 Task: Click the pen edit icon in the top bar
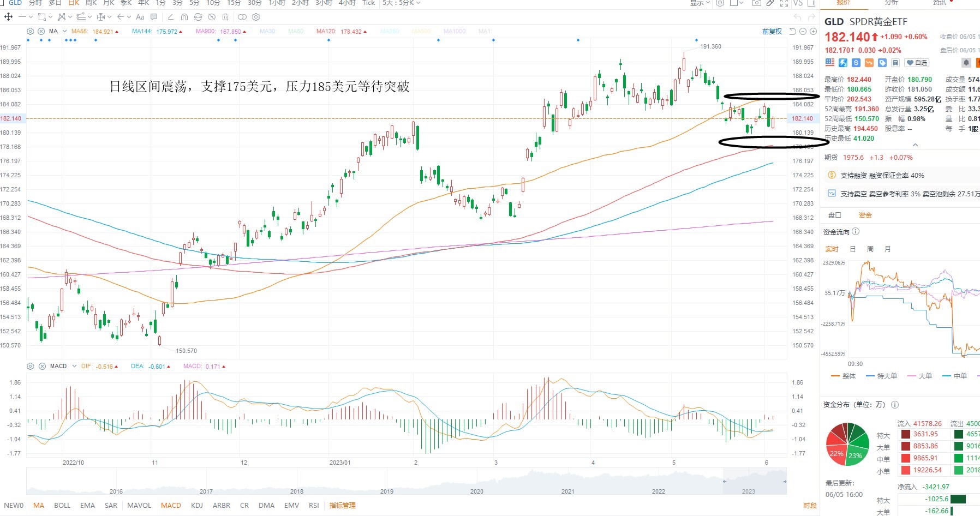(x=770, y=3)
